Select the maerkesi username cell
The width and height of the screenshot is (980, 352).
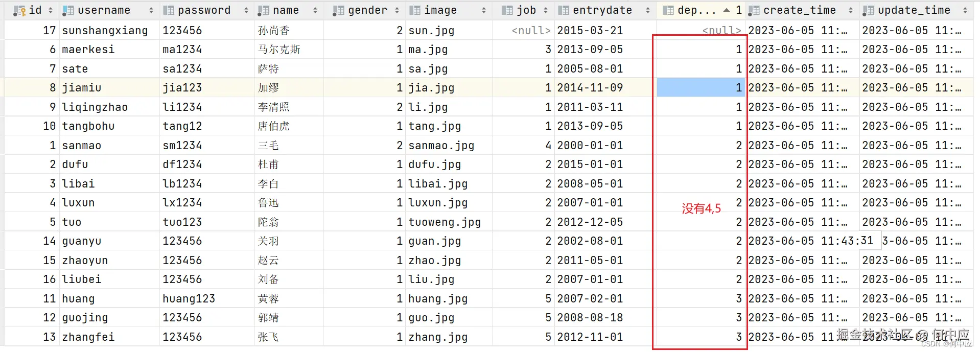(109, 50)
